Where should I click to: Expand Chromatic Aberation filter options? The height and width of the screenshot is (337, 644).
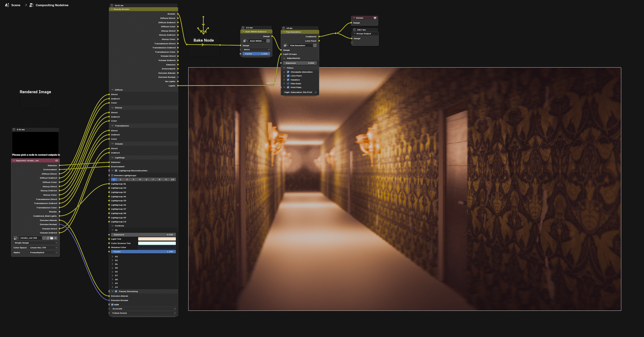[284, 72]
